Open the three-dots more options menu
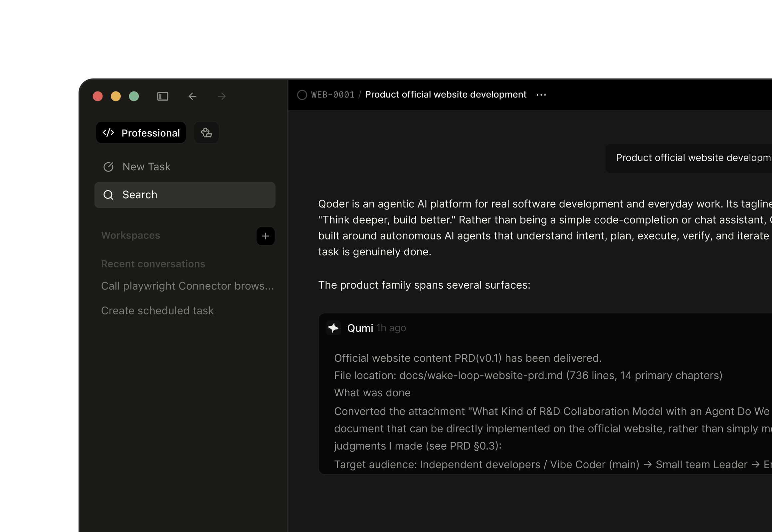This screenshot has width=772, height=532. click(x=541, y=95)
